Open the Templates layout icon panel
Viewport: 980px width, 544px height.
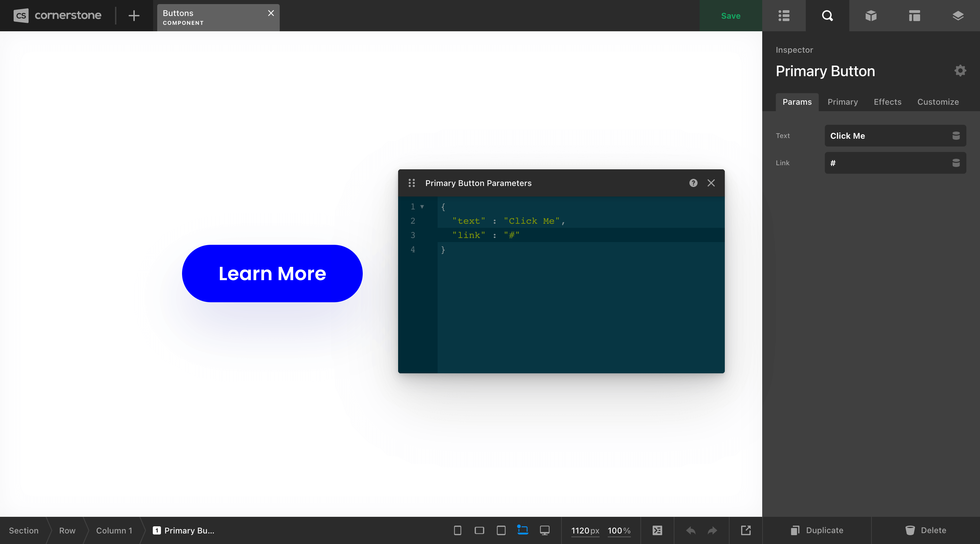pyautogui.click(x=914, y=16)
